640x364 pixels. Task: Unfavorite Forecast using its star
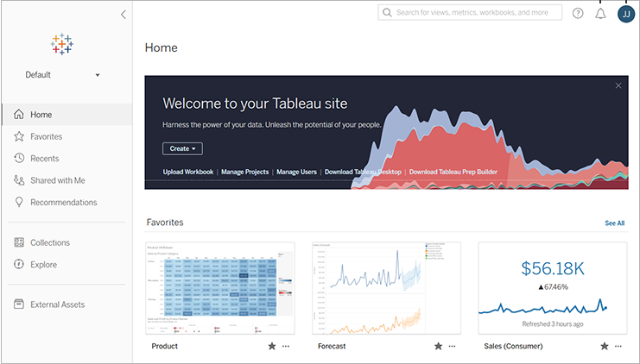tap(439, 346)
